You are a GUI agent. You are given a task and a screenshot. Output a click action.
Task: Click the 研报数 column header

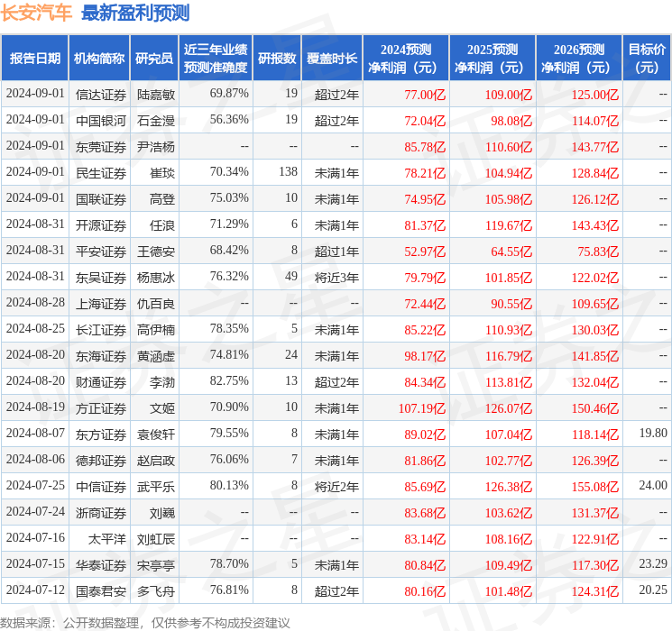click(x=277, y=58)
